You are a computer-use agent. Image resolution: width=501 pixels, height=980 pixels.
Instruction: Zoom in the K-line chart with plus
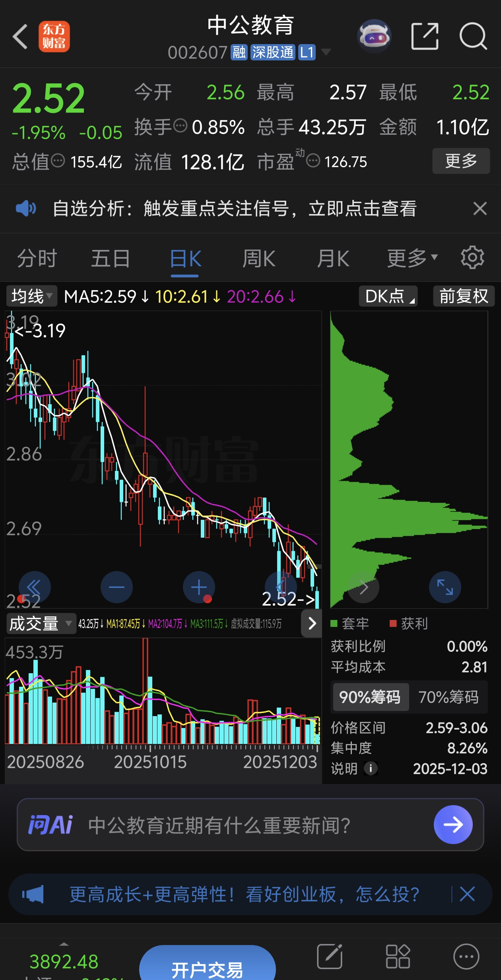199,587
